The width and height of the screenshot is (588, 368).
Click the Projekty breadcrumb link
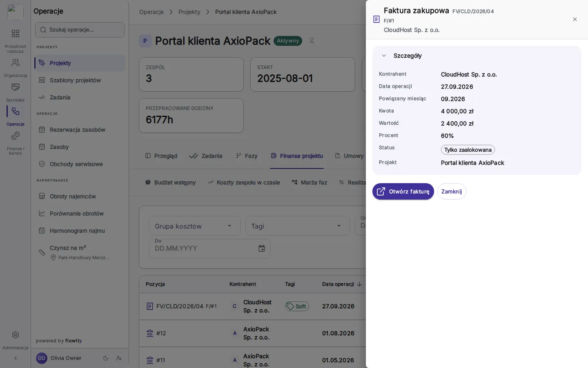189,12
